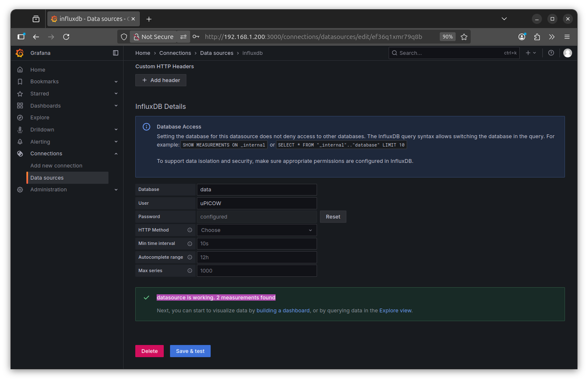The width and height of the screenshot is (588, 381).
Task: Click the Database input field
Action: click(x=256, y=190)
